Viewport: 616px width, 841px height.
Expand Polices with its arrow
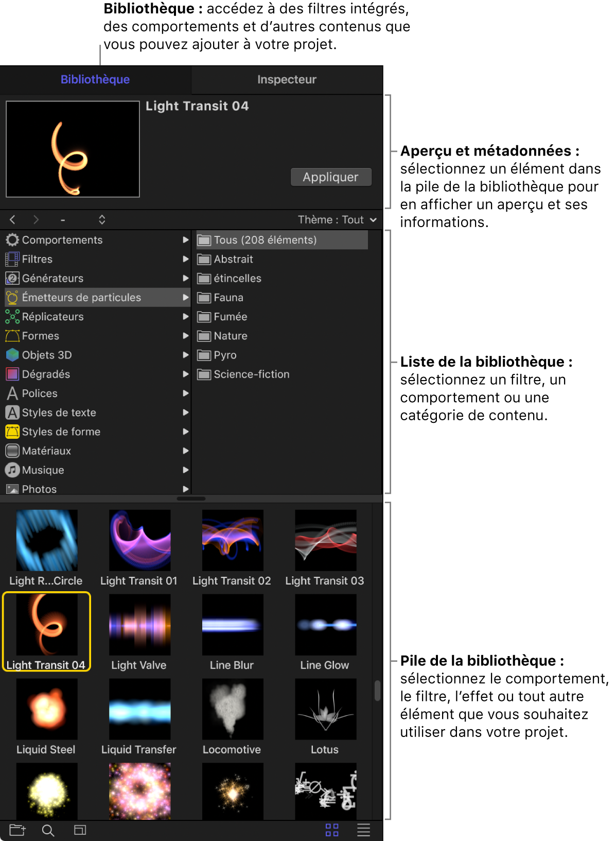[x=186, y=393]
